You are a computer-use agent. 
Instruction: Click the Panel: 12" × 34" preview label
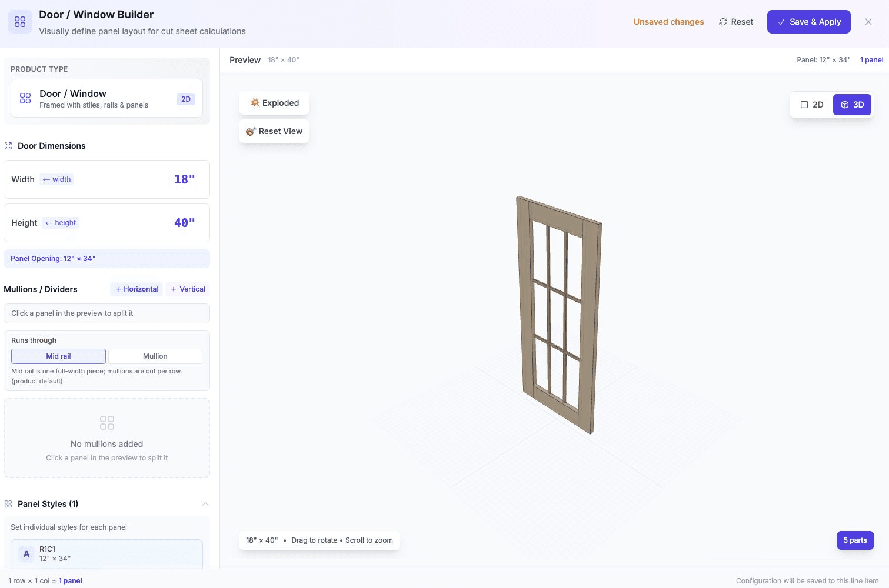pos(824,60)
